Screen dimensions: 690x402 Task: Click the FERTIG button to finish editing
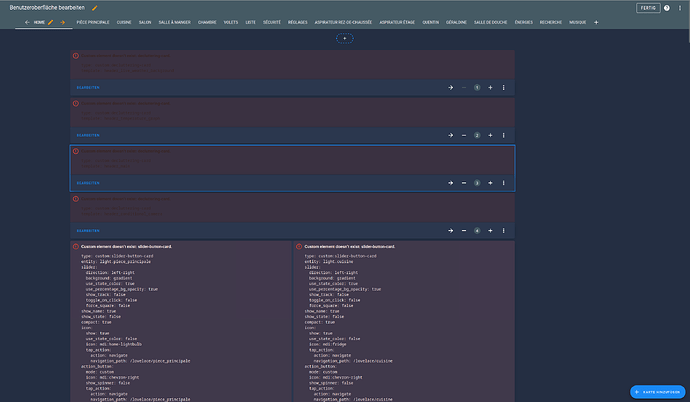(x=648, y=8)
